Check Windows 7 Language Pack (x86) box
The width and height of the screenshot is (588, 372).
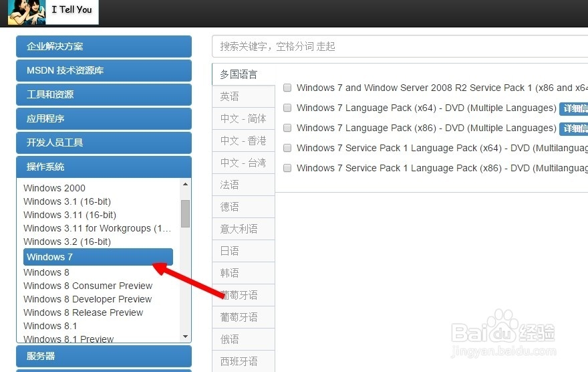tap(287, 128)
